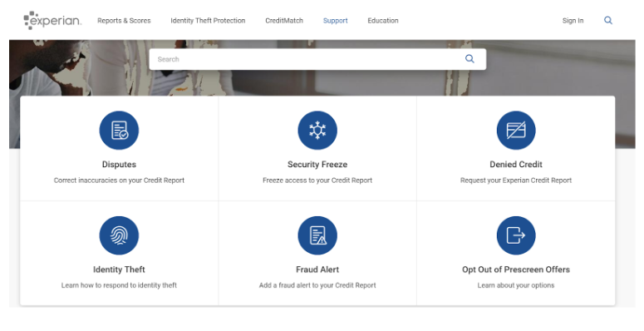The width and height of the screenshot is (644, 331).
Task: Select the Identity Theft fingerprint icon
Action: tap(119, 235)
